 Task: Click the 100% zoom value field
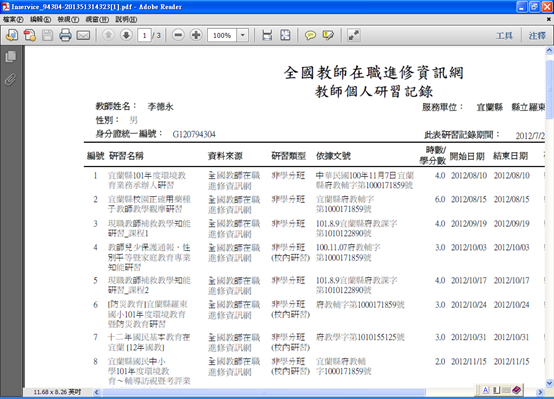pos(222,35)
